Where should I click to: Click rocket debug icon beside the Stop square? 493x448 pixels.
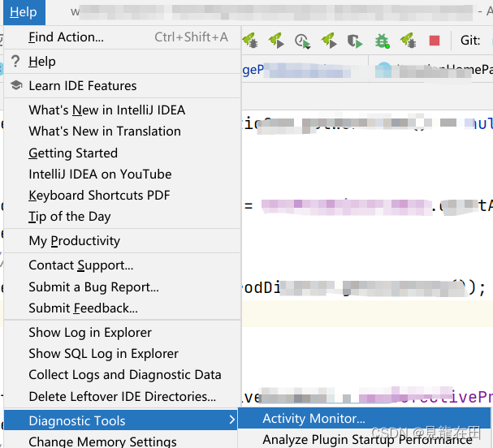point(408,41)
